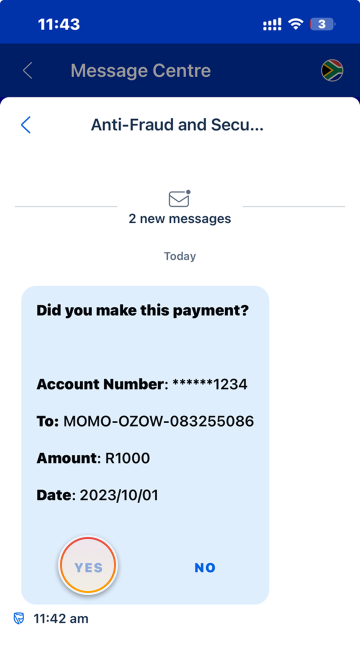The image size is (360, 668).
Task: Tap the Message Centre header title
Action: [x=141, y=71]
